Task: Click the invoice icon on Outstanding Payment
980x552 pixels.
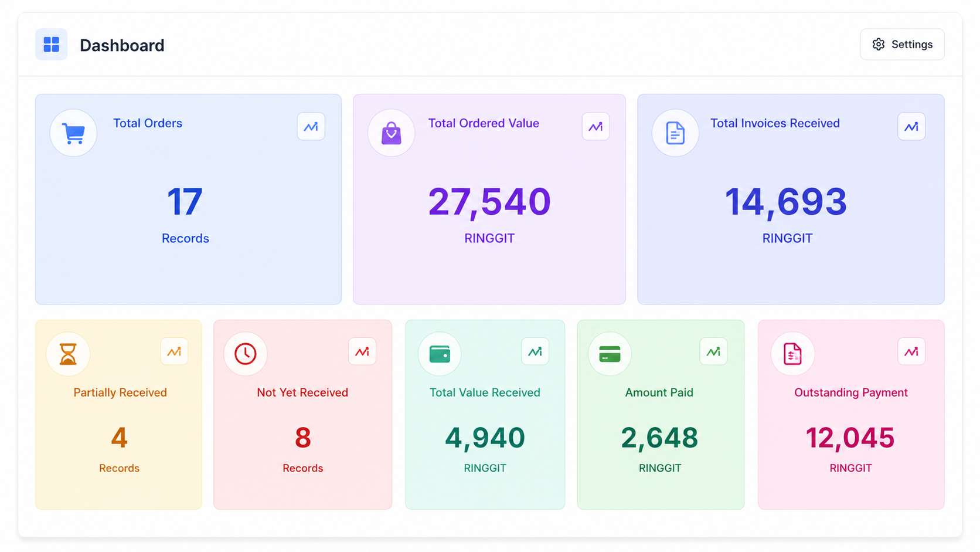Action: click(x=792, y=354)
